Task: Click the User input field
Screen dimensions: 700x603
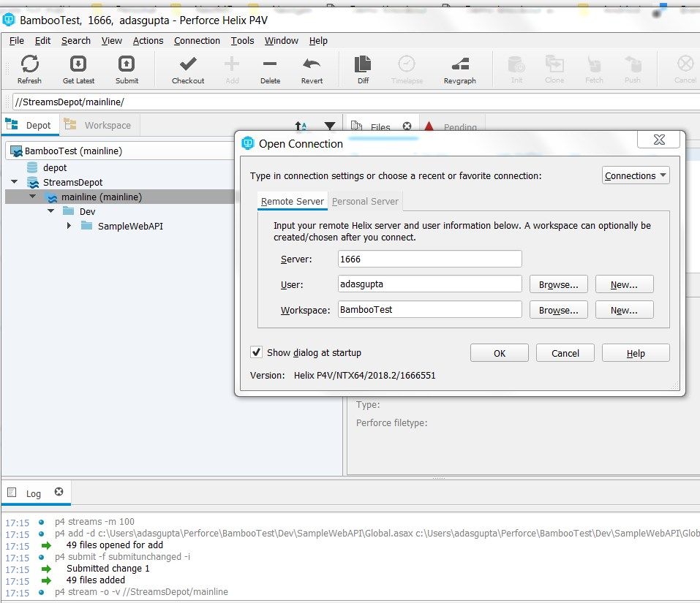Action: pyautogui.click(x=429, y=284)
